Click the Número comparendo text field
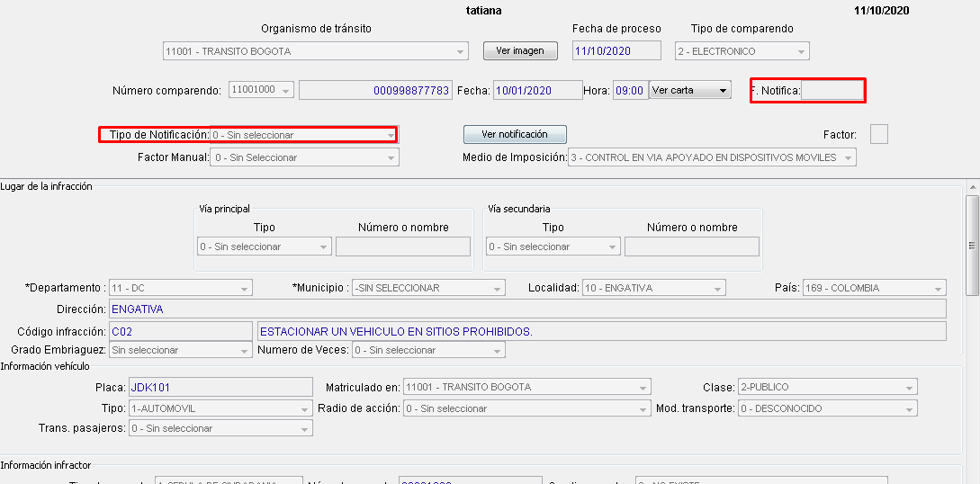Viewport: 980px width, 484px height. [x=375, y=90]
